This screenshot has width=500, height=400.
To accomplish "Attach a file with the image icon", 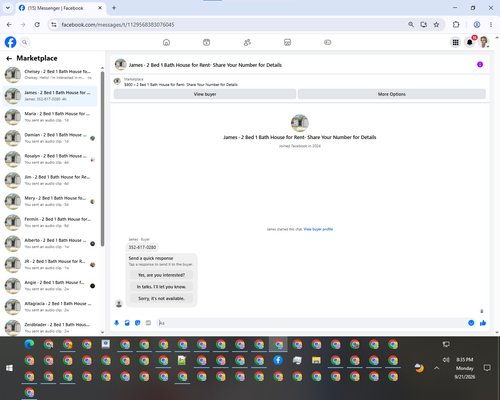I will [x=127, y=323].
